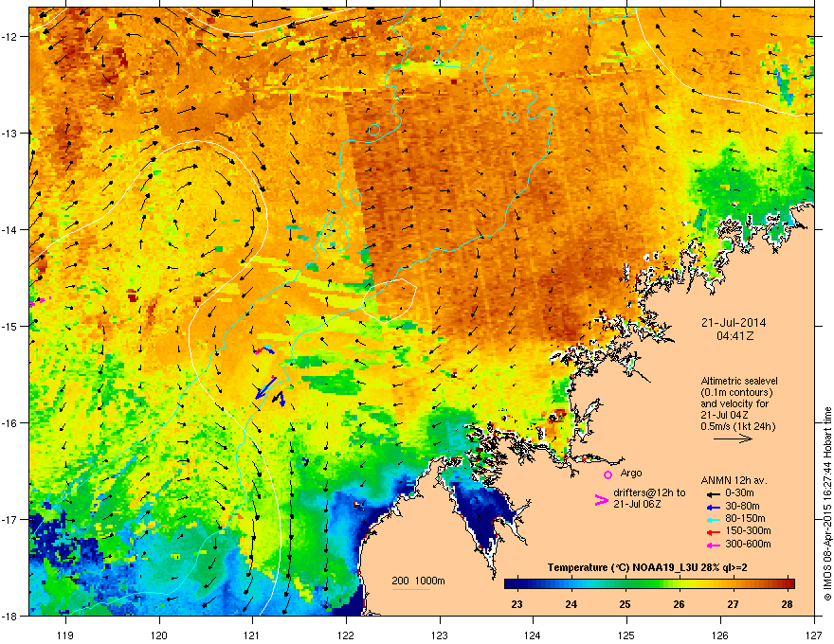Click the 0.5m/s velocity scale arrow
The height and width of the screenshot is (644, 834).
point(733,438)
